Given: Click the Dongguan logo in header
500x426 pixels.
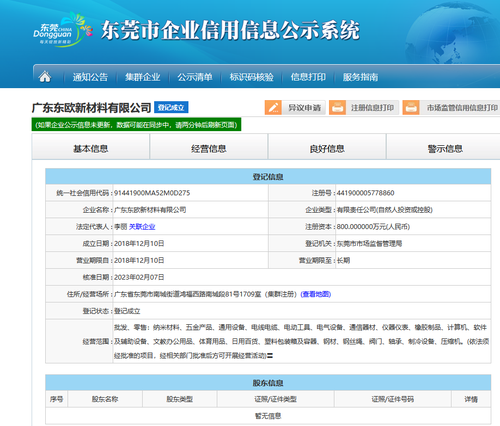Looking at the screenshot, I should pos(63,29).
